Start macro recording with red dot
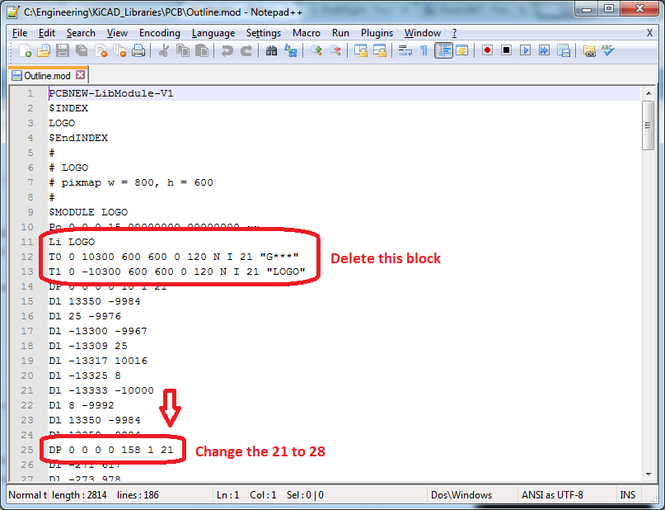 [487, 50]
